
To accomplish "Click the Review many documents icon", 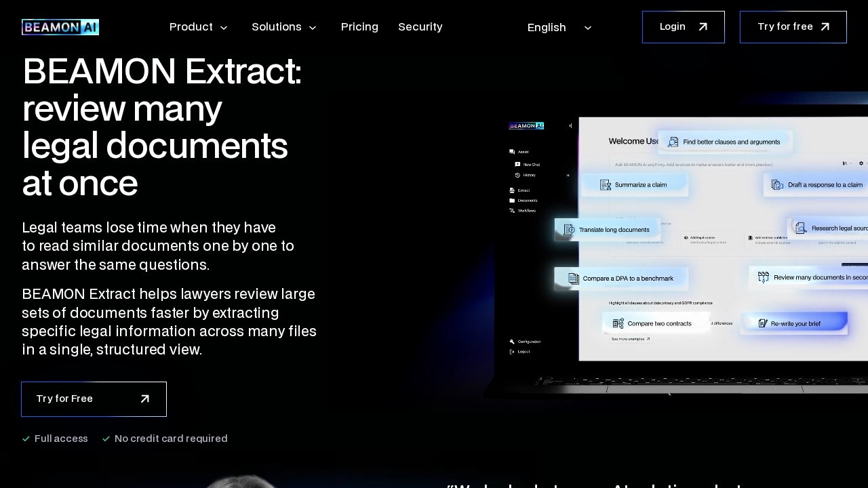I will 764,277.
